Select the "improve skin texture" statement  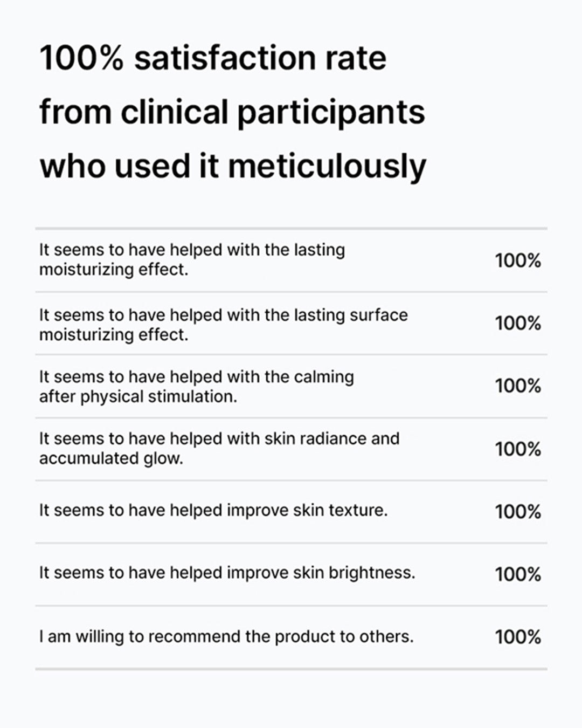(213, 510)
